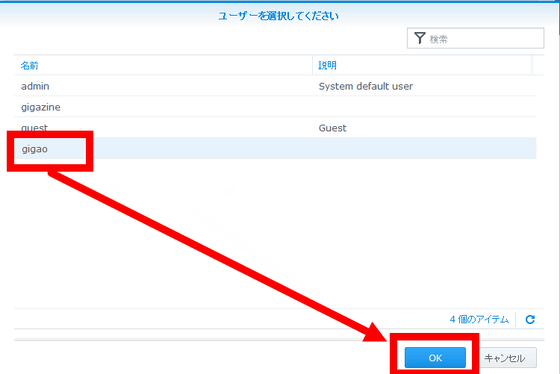Select the gigao user row
Image resolution: width=560 pixels, height=374 pixels.
[275, 148]
